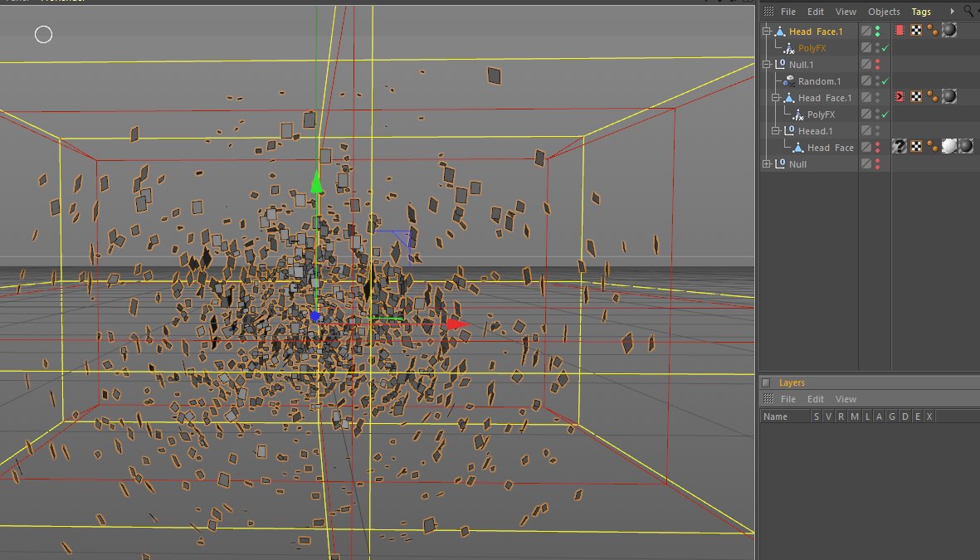Screen dimensions: 980x560
Task: Select the Phong tag on the top-level Head Face.1
Action: [933, 30]
